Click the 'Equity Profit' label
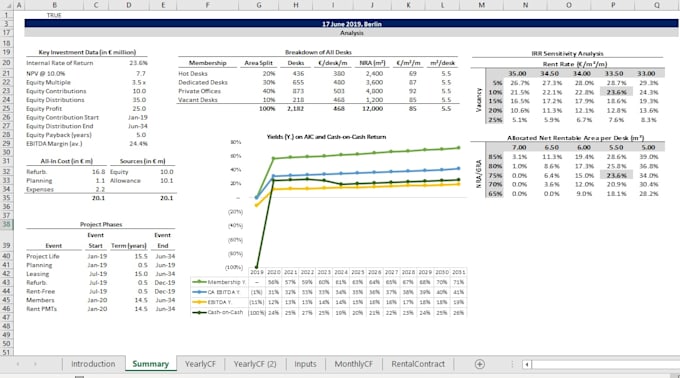 point(44,108)
